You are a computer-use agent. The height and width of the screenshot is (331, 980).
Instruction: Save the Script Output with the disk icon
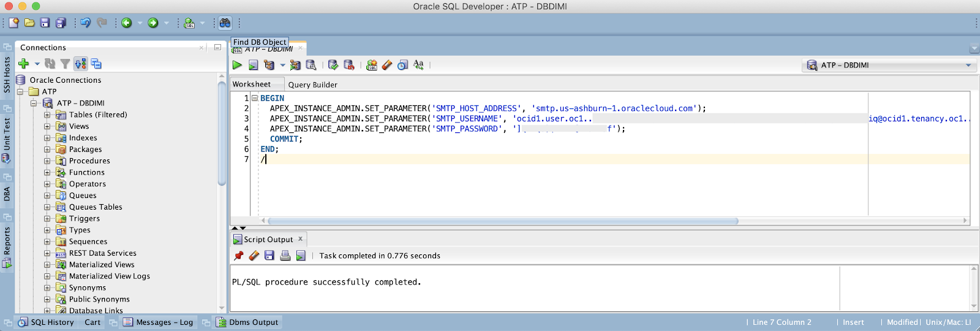[x=269, y=256]
